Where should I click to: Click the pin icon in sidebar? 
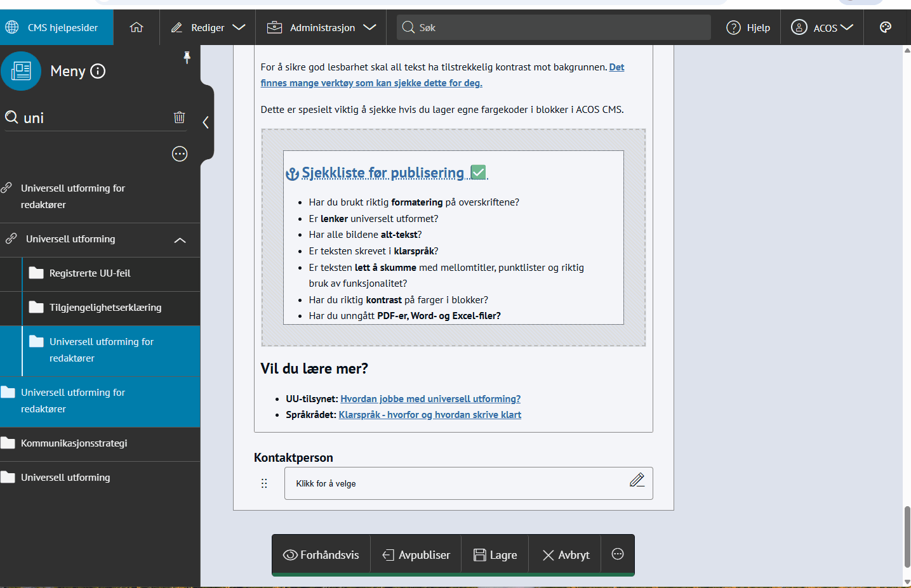coord(187,58)
